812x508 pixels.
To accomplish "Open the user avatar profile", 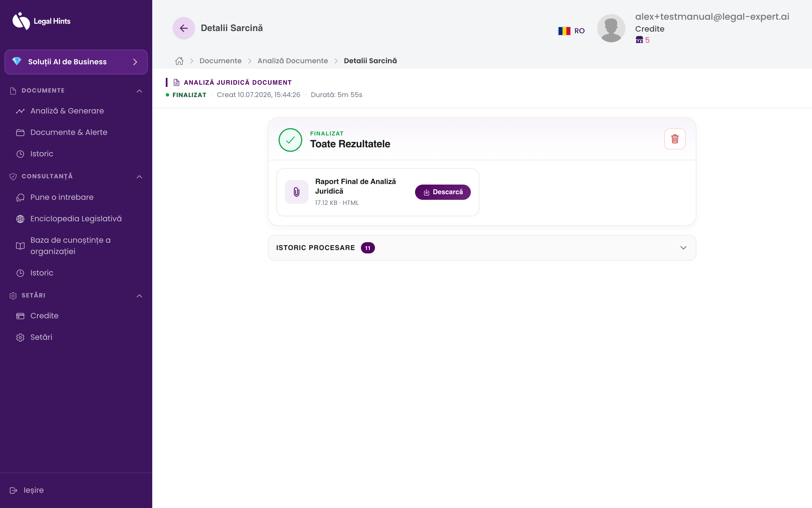I will 611,28.
